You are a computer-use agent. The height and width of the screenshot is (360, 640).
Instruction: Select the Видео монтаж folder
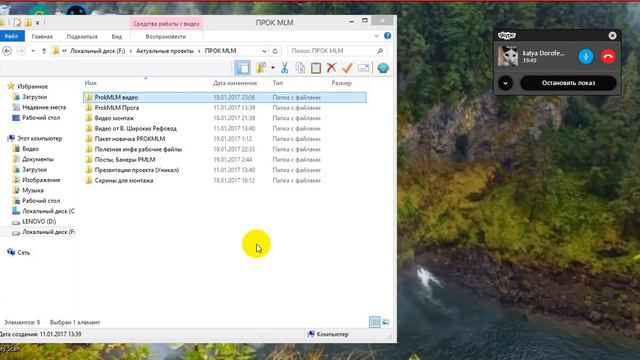(x=224, y=118)
